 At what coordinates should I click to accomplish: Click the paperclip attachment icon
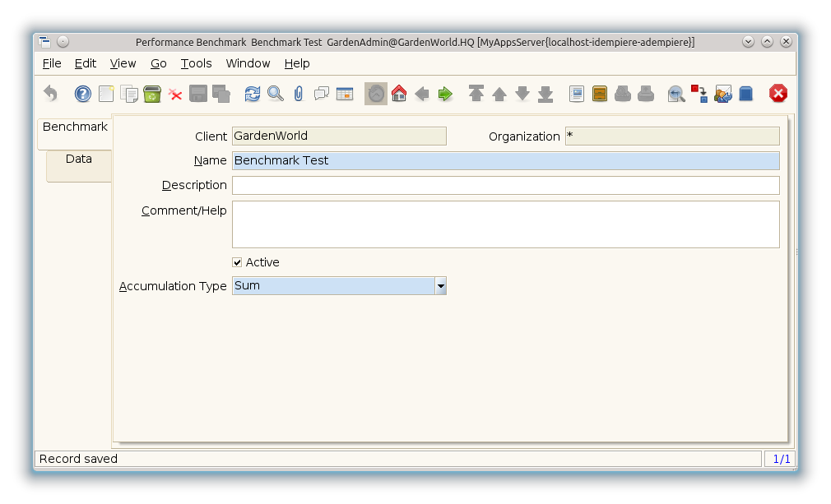[x=299, y=94]
